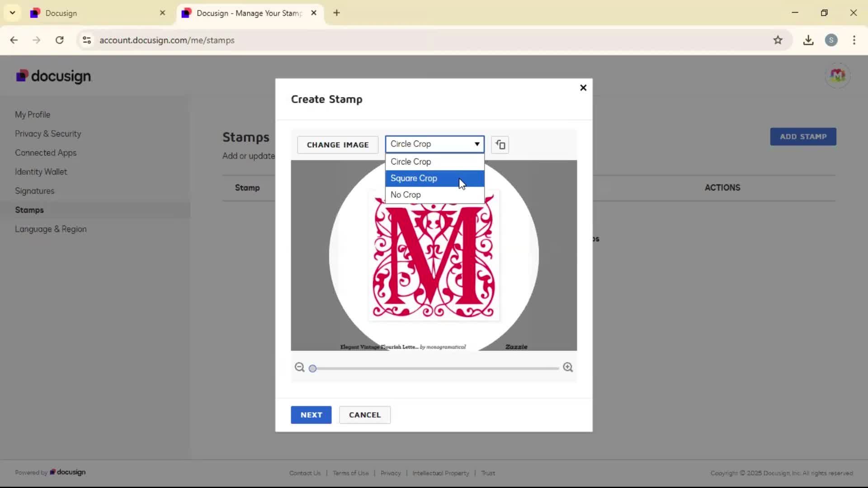Open a new browser tab

click(336, 13)
